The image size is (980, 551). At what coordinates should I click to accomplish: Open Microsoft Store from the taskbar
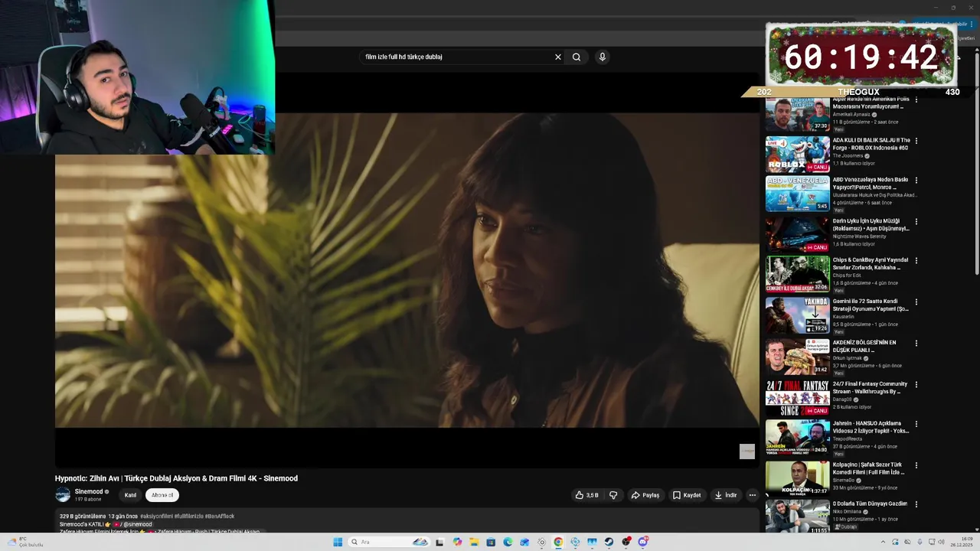coord(491,542)
